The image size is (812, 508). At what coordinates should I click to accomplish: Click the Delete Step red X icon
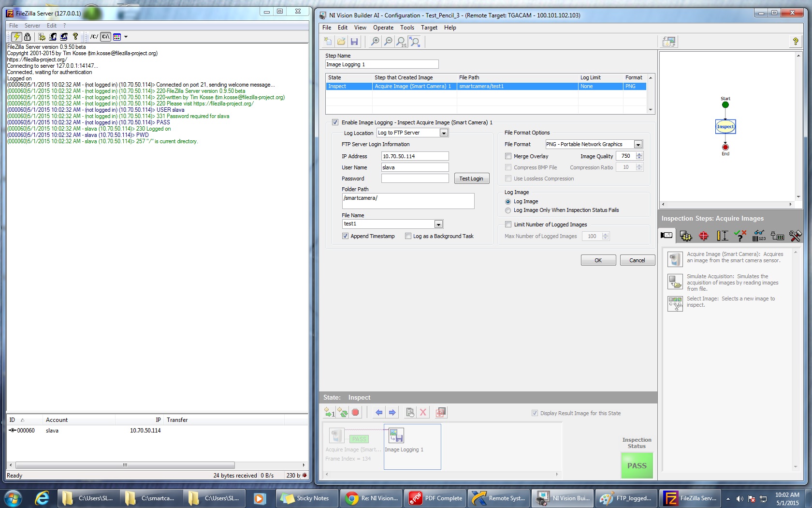click(x=423, y=412)
